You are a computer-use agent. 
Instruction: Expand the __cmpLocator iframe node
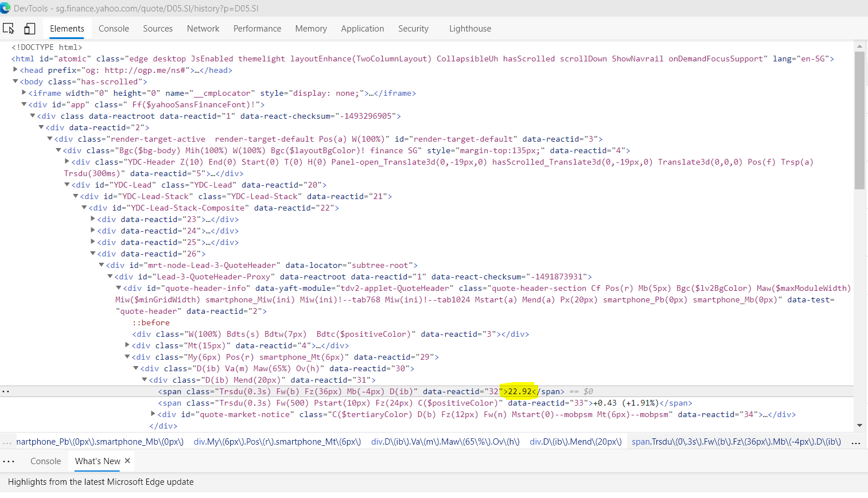click(24, 93)
